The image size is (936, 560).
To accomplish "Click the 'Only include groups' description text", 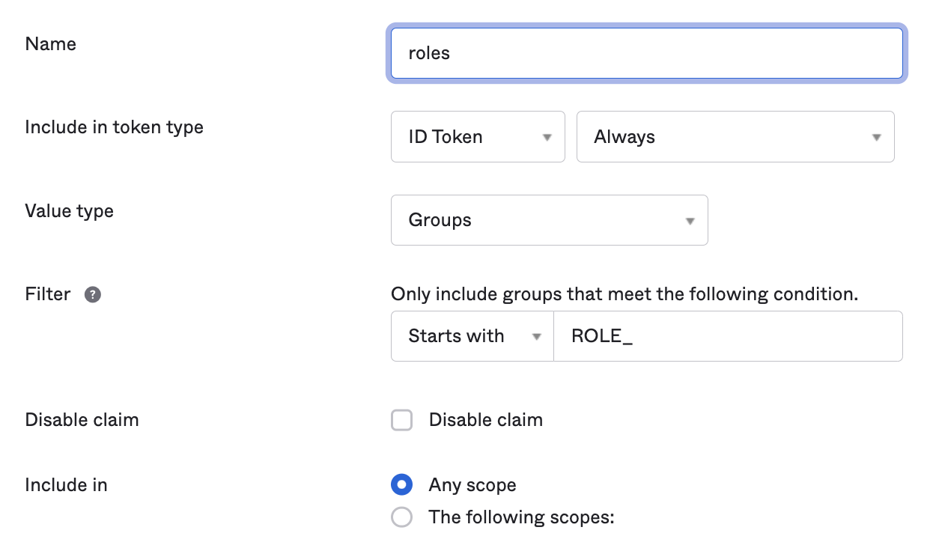I will [x=624, y=294].
